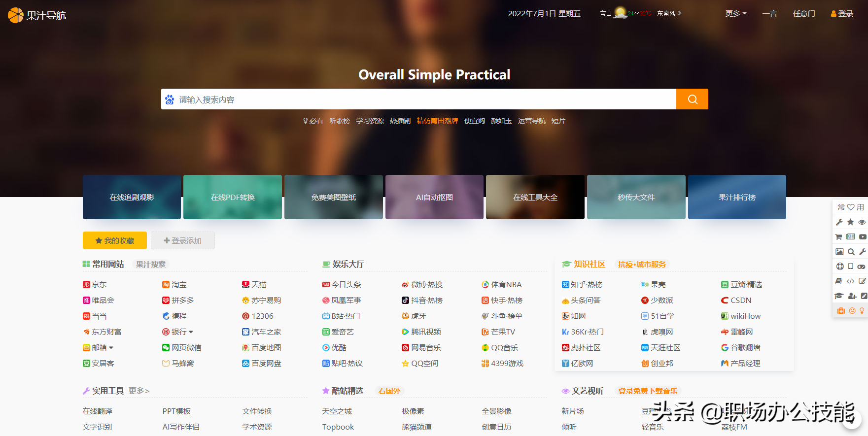Switch to the 果汁搜索 tab
This screenshot has height=436, width=868.
[x=151, y=265]
